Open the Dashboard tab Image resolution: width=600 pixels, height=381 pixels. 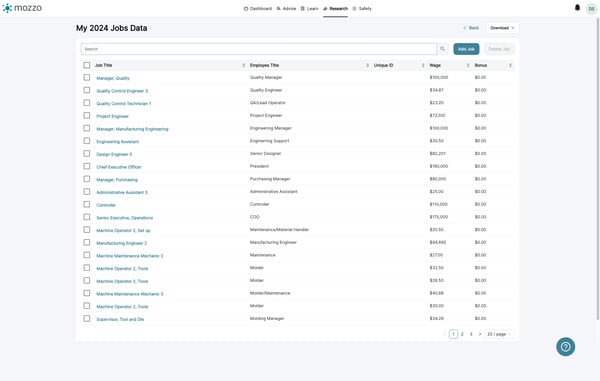point(258,8)
